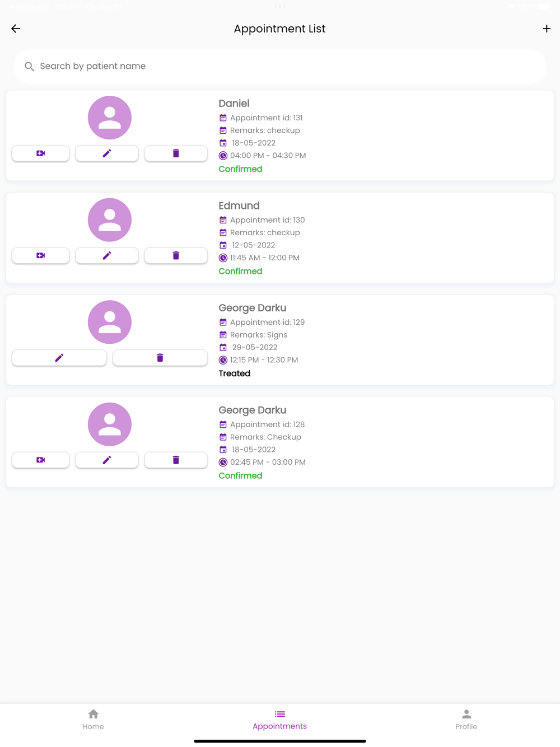The height and width of the screenshot is (747, 560).
Task: Edit George Darku's treated appointment 129
Action: (x=59, y=358)
